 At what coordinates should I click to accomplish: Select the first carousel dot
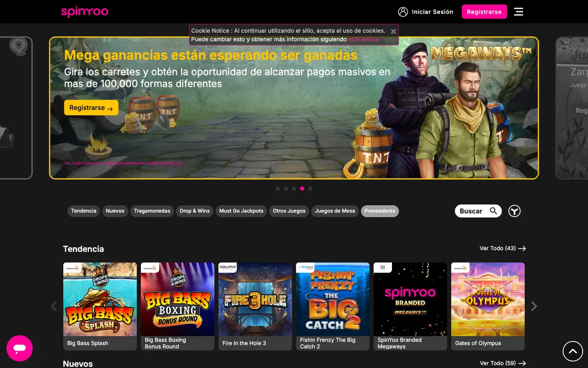tap(278, 188)
